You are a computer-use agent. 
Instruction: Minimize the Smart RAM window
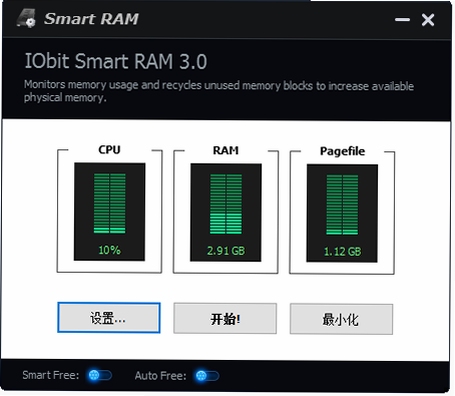point(402,20)
